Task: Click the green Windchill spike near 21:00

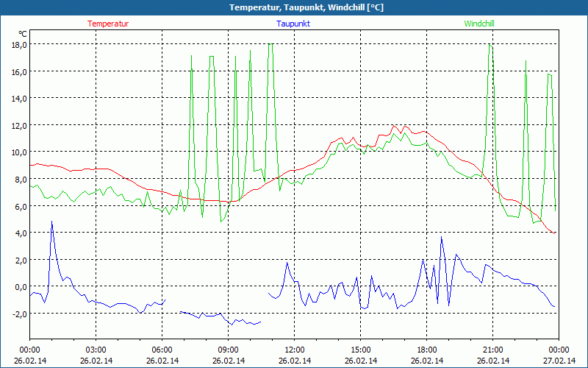Action: (x=490, y=45)
